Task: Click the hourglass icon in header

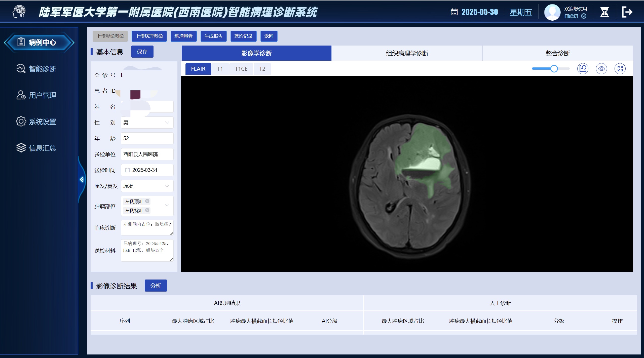Action: 604,12
